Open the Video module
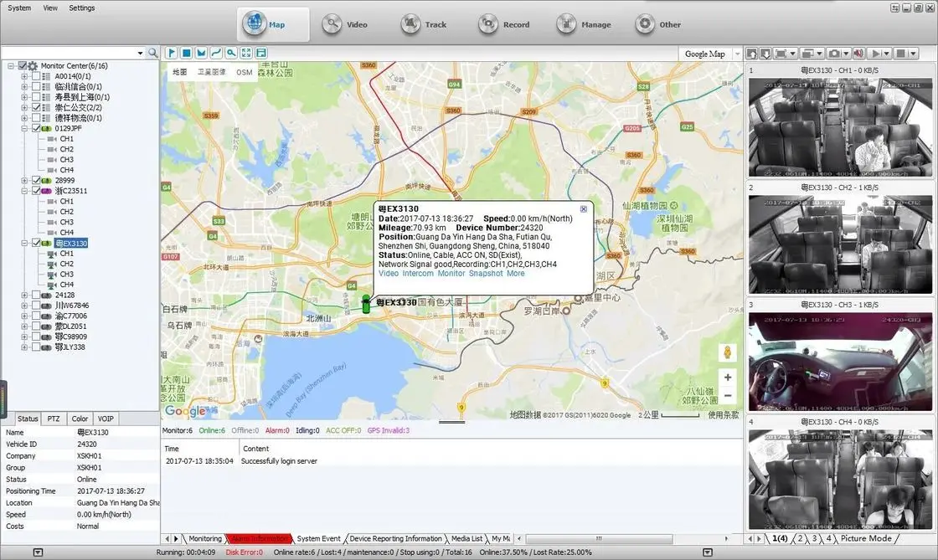938x560 pixels. (344, 24)
